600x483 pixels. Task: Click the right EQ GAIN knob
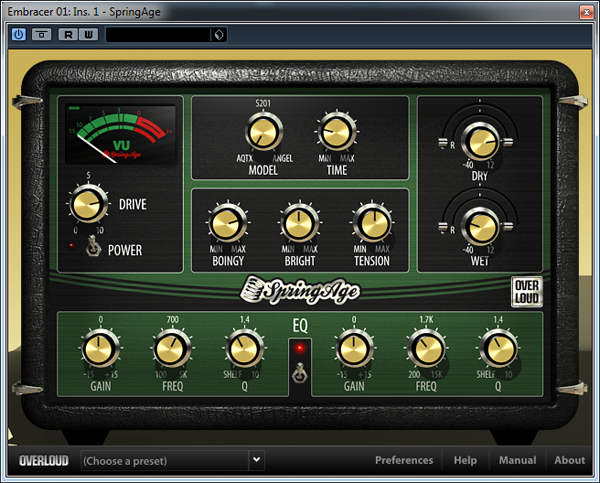(x=354, y=349)
